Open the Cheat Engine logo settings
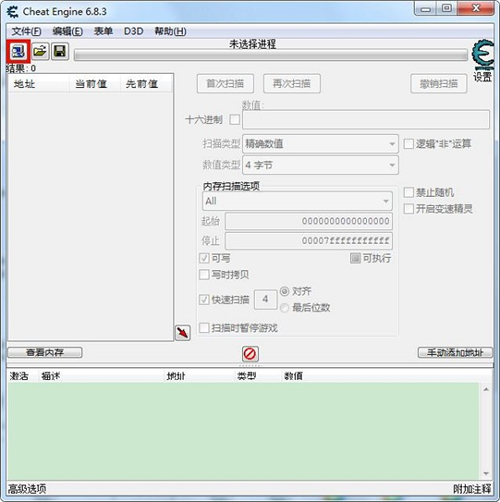The width and height of the screenshot is (500, 502). pos(482,54)
